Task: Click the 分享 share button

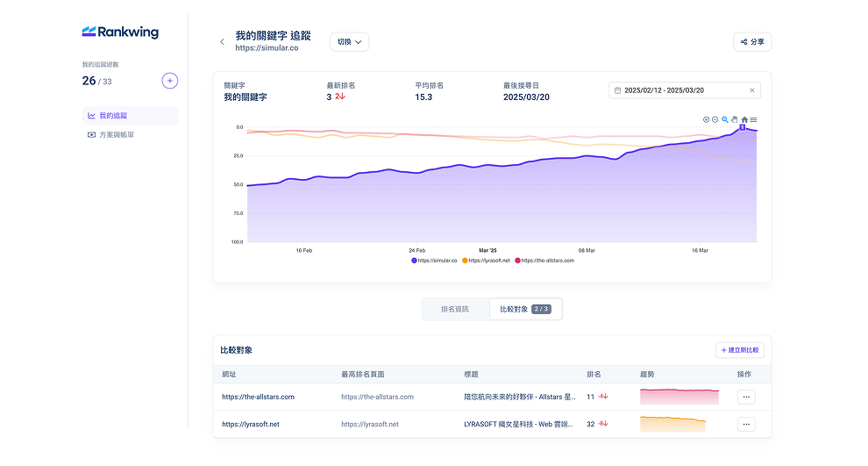Action: click(752, 41)
